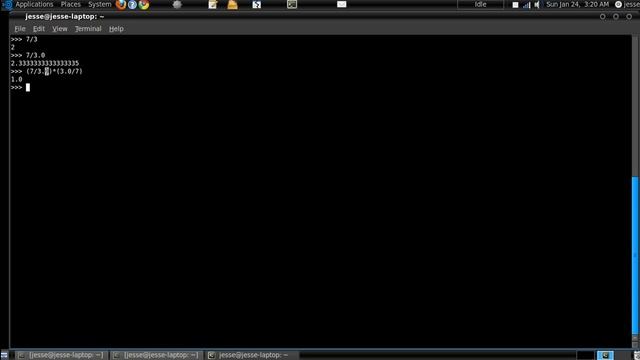Click the gray gear launcher icon
The image size is (640, 360).
177,4
